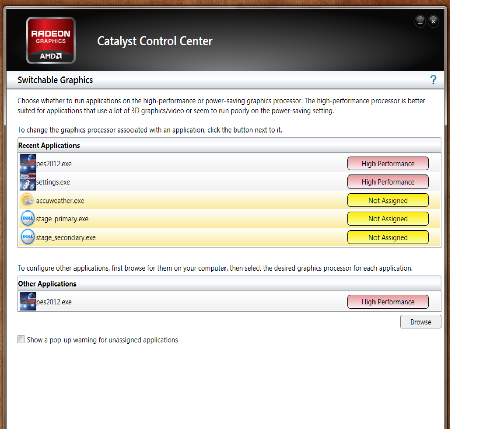Browse for other applications
Viewport: 504px width, 429px height.
pyautogui.click(x=420, y=322)
